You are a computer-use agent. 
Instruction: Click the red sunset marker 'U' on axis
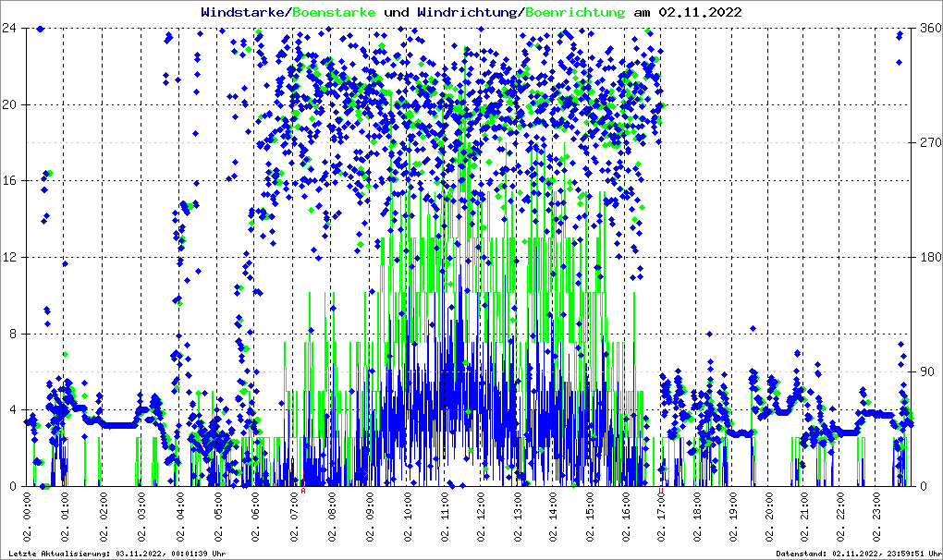(x=661, y=491)
